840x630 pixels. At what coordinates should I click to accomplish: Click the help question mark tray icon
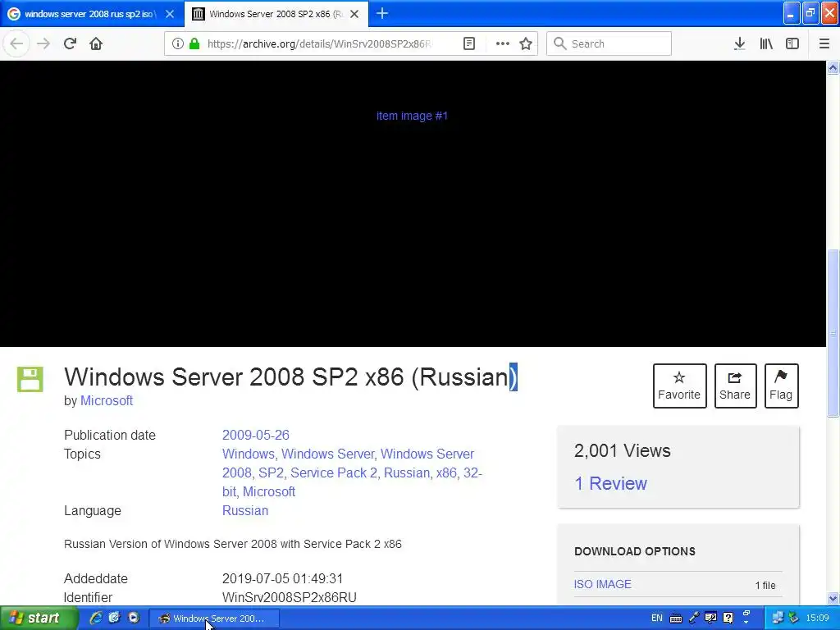[728, 619]
